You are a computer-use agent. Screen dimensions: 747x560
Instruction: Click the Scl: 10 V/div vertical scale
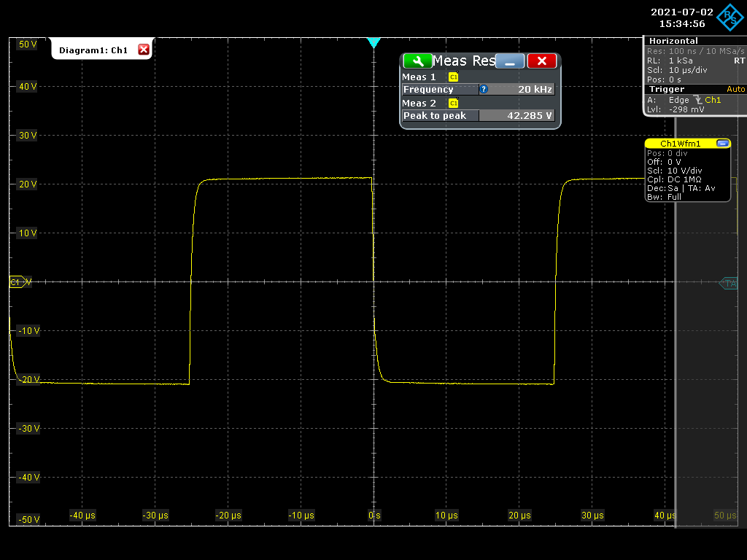674,171
